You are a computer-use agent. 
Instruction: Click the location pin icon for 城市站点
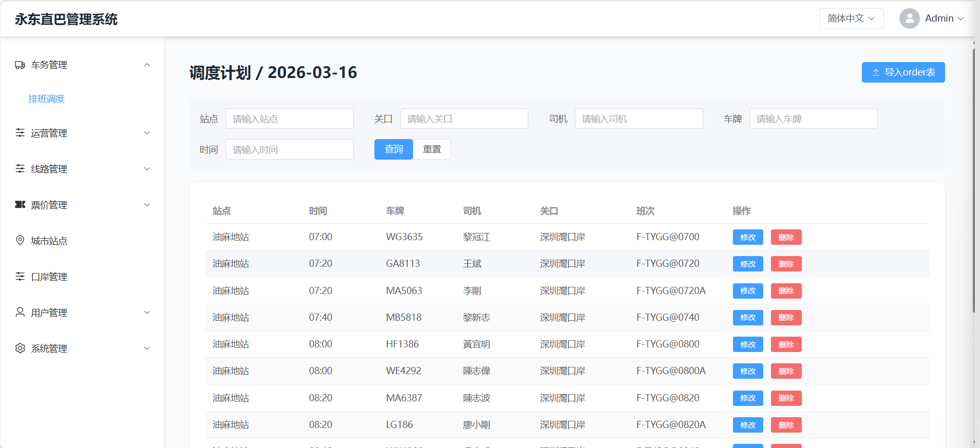(x=20, y=241)
